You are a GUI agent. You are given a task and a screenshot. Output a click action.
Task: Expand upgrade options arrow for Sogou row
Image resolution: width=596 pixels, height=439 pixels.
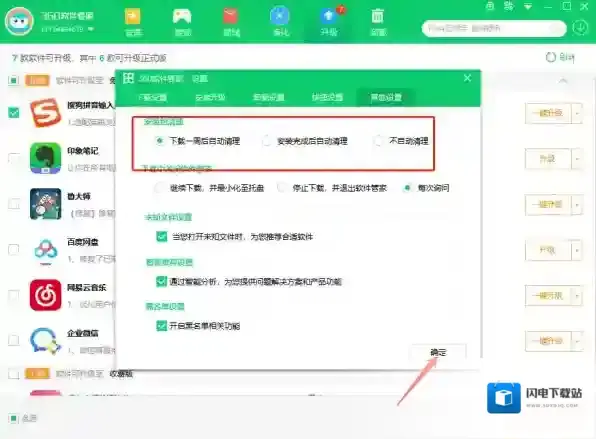577,113
